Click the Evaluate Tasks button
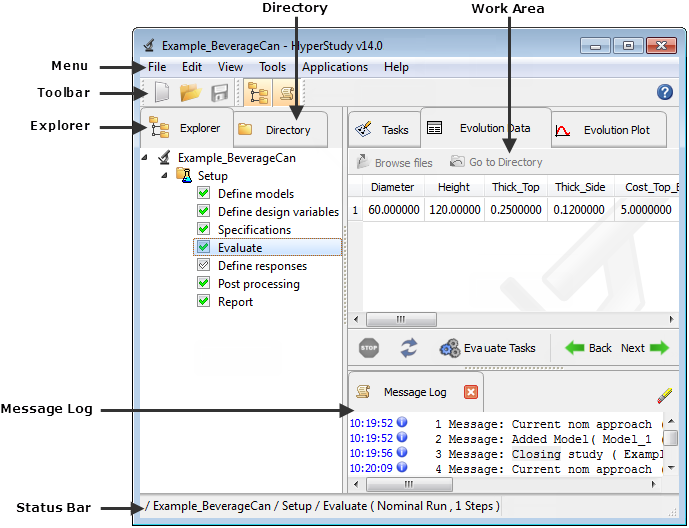 487,348
